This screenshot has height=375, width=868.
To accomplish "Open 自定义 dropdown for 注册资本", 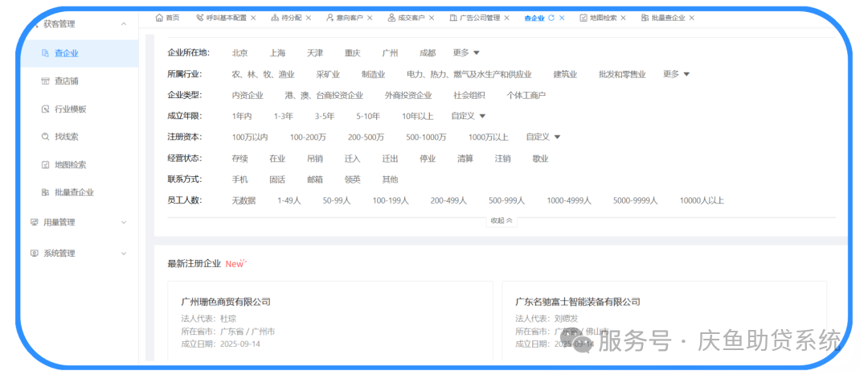I will (x=543, y=137).
